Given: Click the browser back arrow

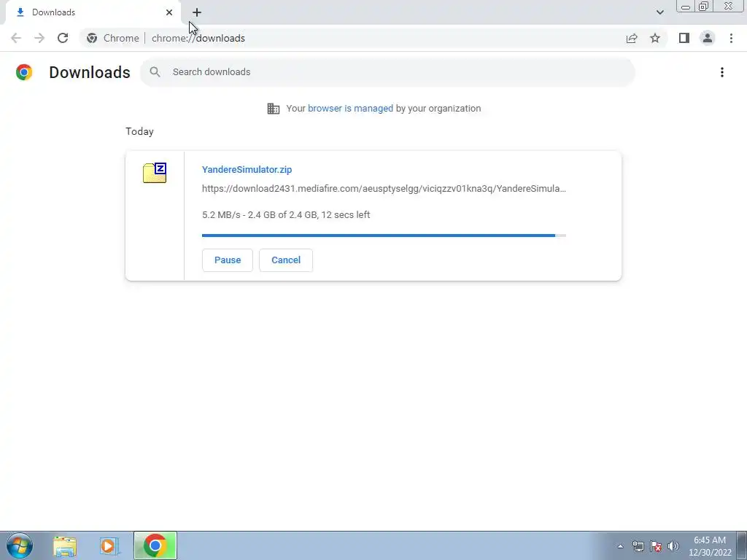Looking at the screenshot, I should [16, 38].
